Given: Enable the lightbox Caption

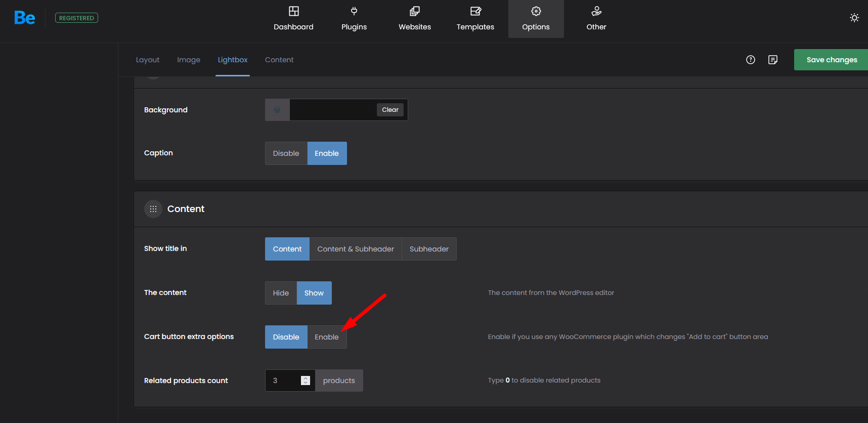Looking at the screenshot, I should [327, 153].
